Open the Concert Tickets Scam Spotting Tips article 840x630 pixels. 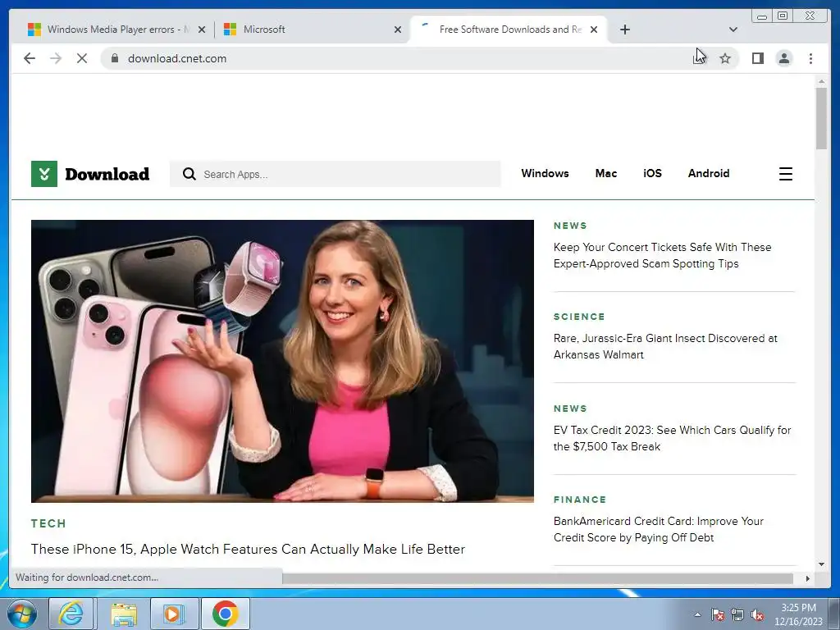662,256
